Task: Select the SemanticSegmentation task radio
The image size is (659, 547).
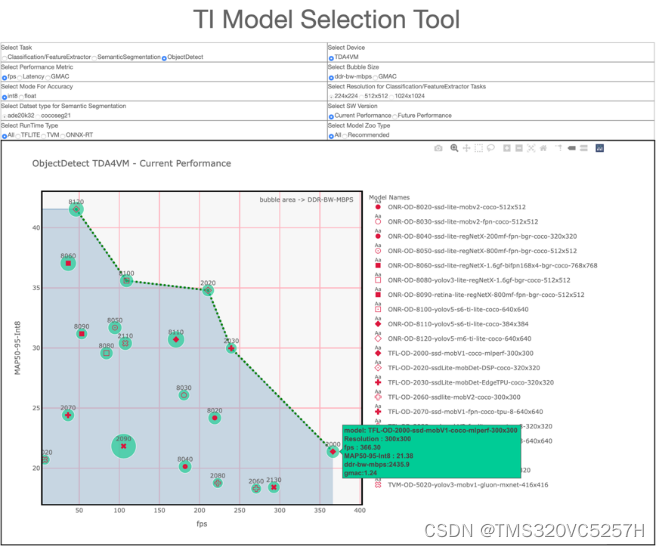Action: (95, 58)
